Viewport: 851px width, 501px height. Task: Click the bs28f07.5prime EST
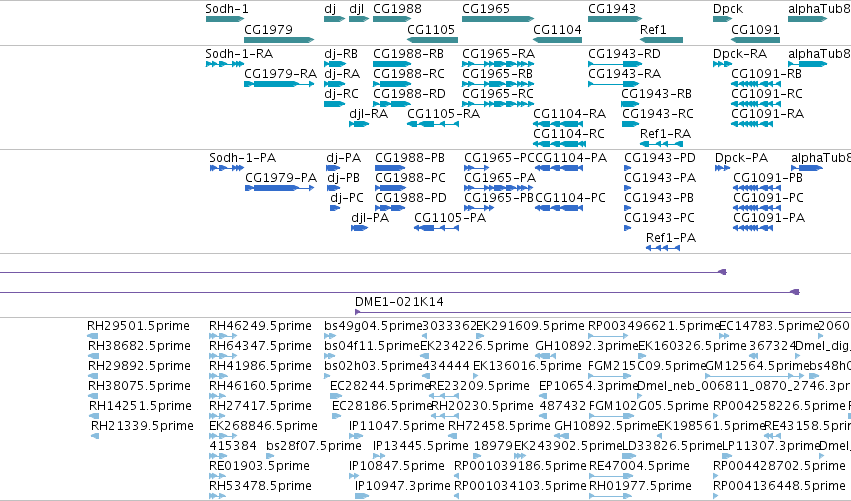click(270, 456)
